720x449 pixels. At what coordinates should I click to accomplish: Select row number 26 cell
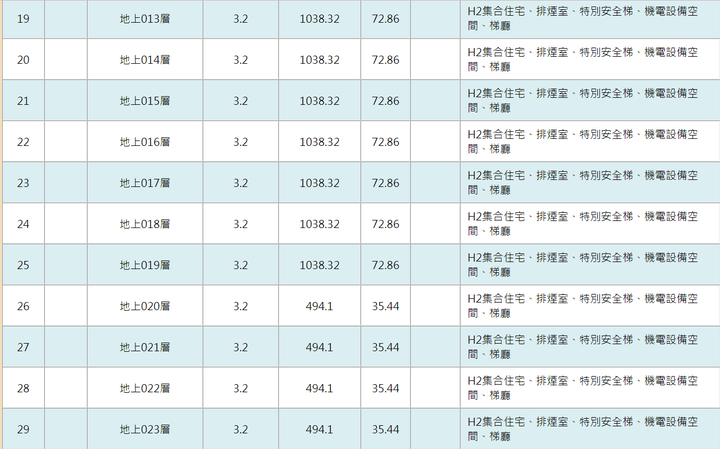23,306
